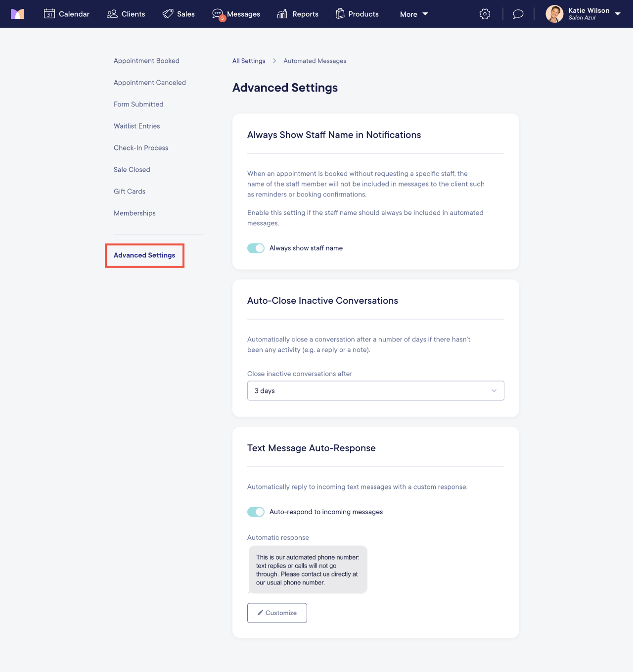
Task: Open the Katie Wilson account dropdown
Action: click(x=618, y=14)
